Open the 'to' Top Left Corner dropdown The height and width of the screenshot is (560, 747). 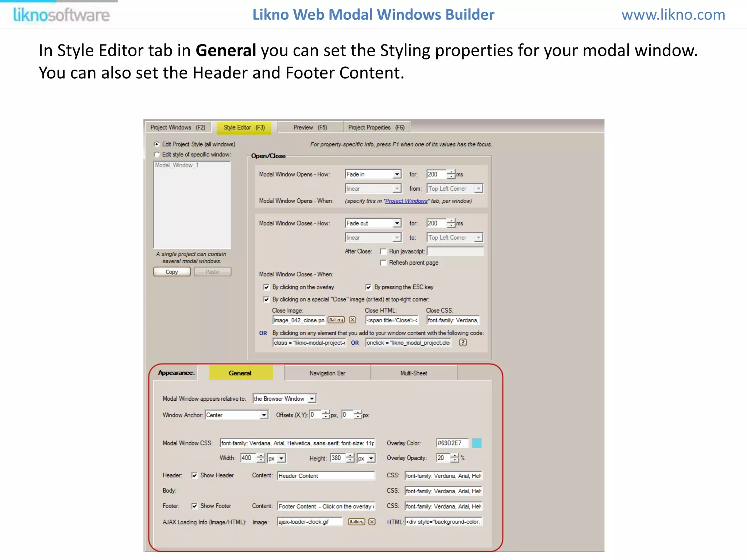[479, 237]
